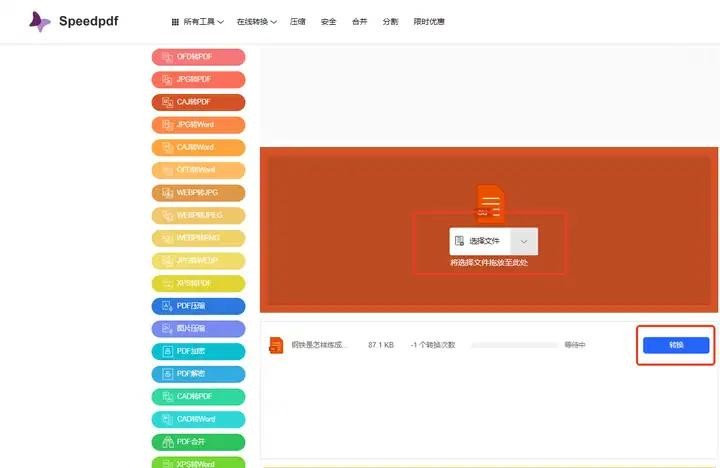
Task: Open the PDF加密 encryption tool
Action: click(x=198, y=351)
